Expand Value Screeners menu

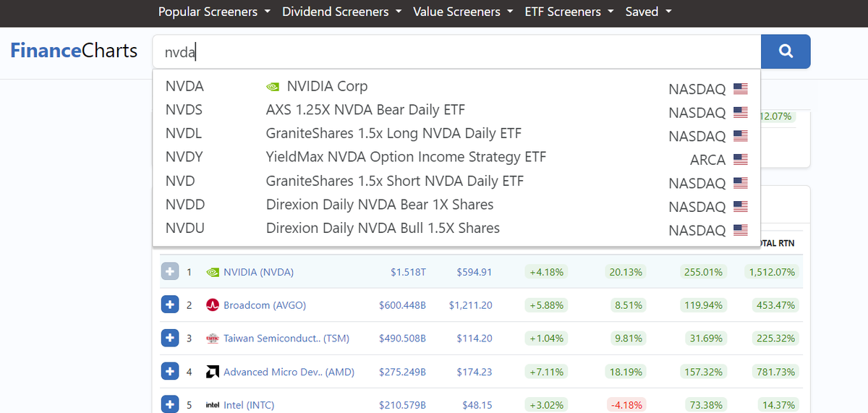click(463, 12)
